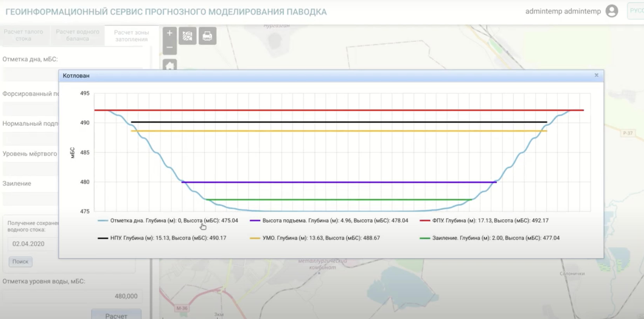The image size is (644, 319).
Task: Switch to Расчет талого стока tab
Action: click(24, 35)
